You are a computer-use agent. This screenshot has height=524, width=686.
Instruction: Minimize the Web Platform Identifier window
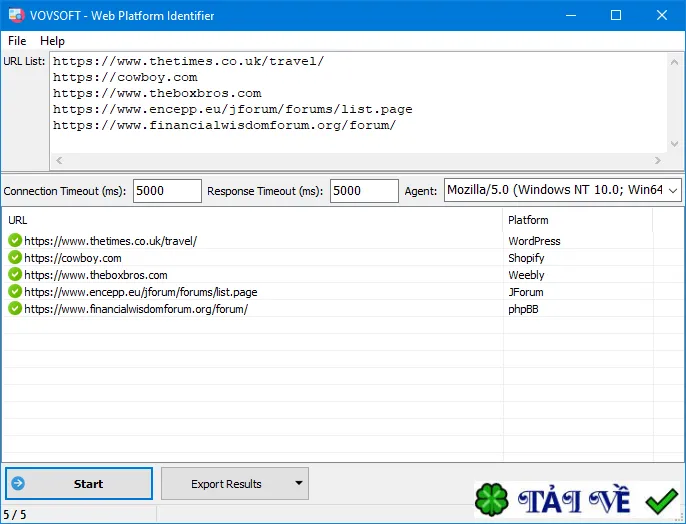click(x=570, y=15)
